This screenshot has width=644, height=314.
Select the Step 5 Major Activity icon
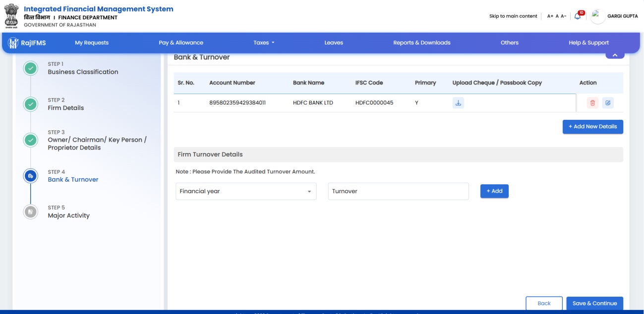click(x=31, y=211)
